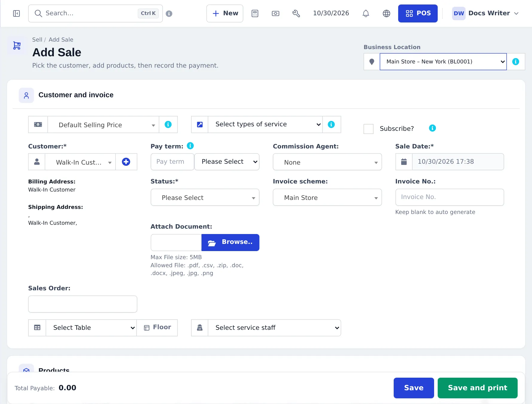Open the Select Table dropdown
Viewport: 532px width, 404px height.
coord(91,328)
